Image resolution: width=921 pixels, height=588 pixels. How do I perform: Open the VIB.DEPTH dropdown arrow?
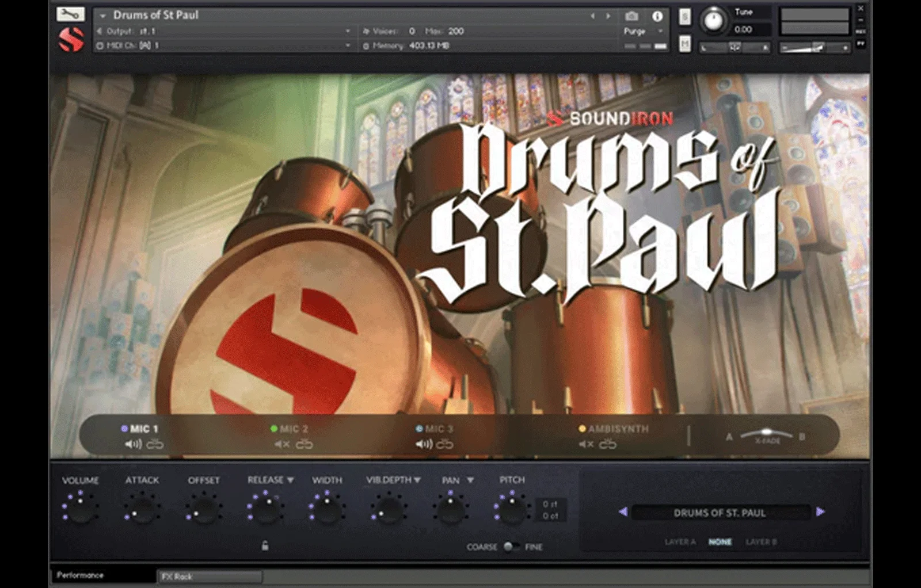[x=417, y=480]
